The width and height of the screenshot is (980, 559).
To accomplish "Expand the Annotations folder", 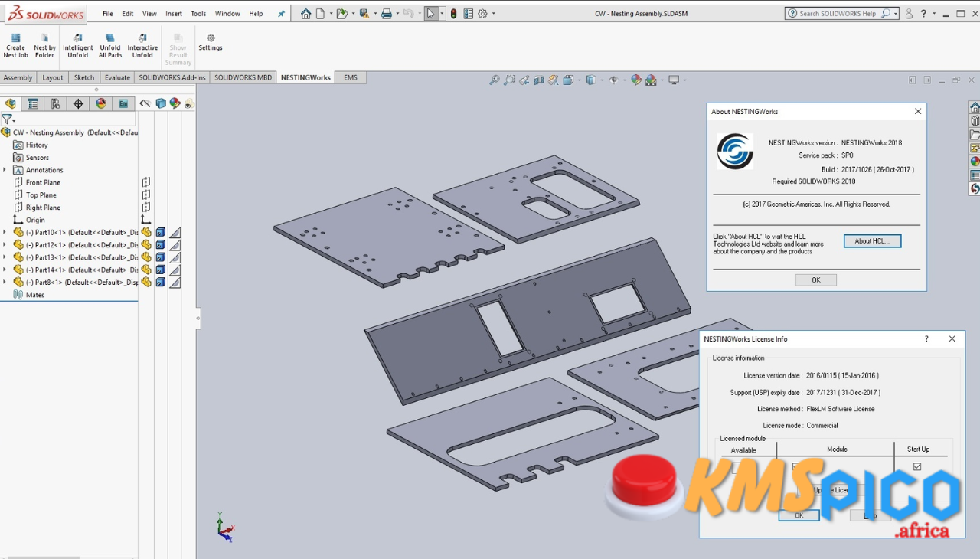I will pyautogui.click(x=5, y=170).
